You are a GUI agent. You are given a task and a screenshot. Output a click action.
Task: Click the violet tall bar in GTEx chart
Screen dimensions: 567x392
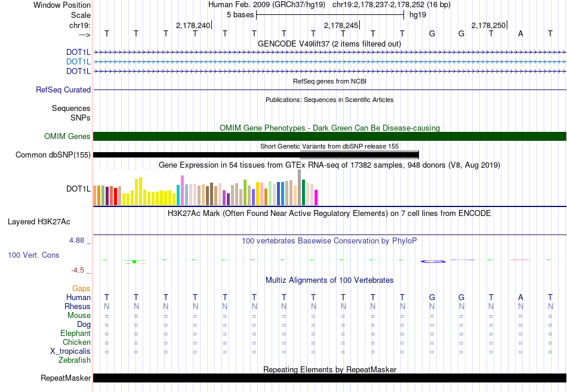183,190
